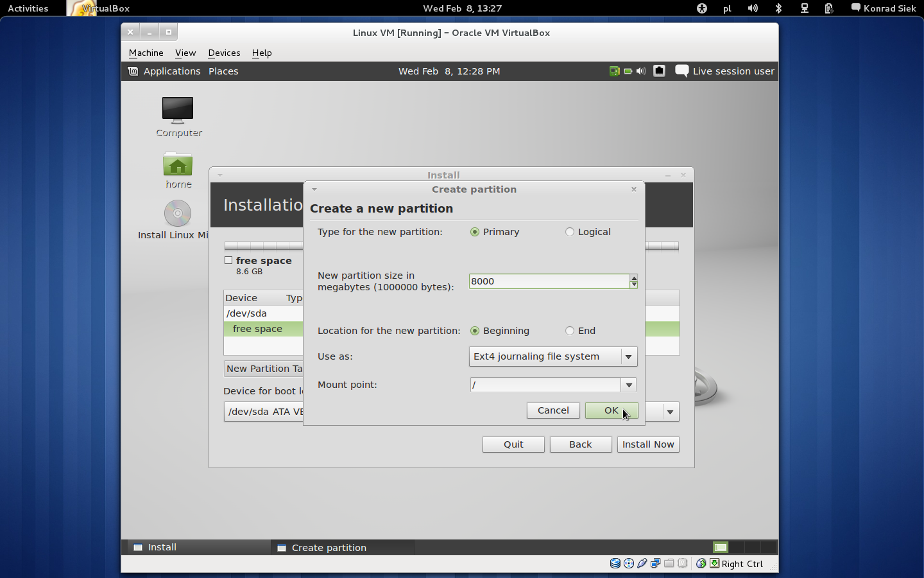Click the VirtualBox network adapters status icon
924x578 pixels.
(655, 563)
